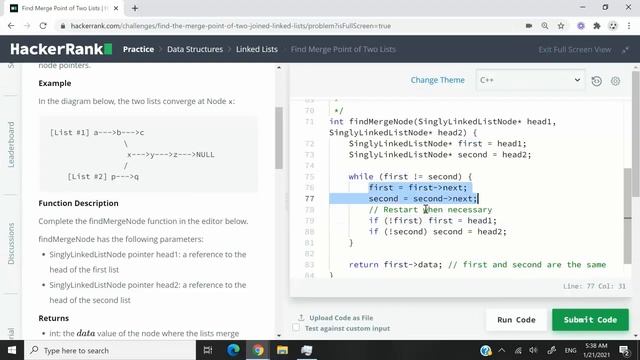Open the Extensions puzzle menu
The height and width of the screenshot is (360, 640).
tap(597, 26)
